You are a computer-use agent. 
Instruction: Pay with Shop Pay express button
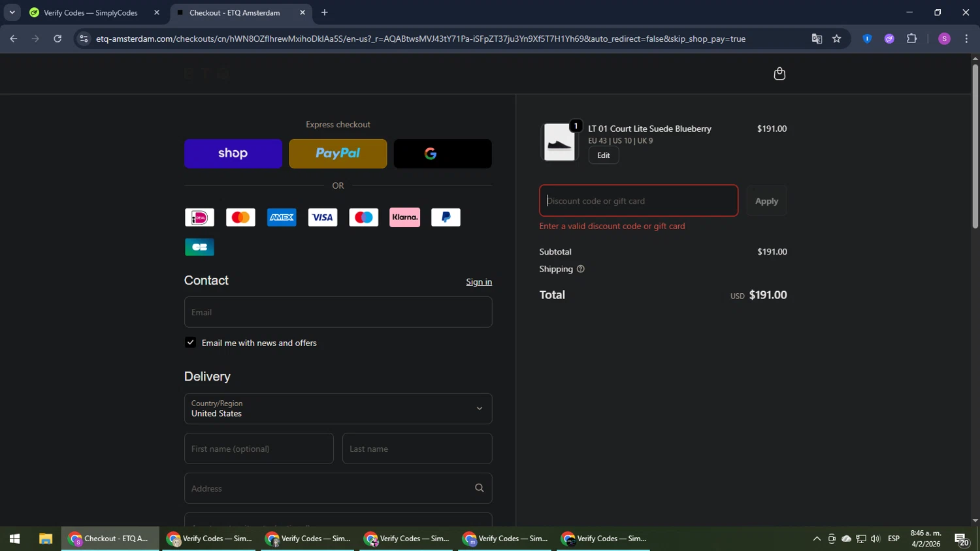point(233,153)
